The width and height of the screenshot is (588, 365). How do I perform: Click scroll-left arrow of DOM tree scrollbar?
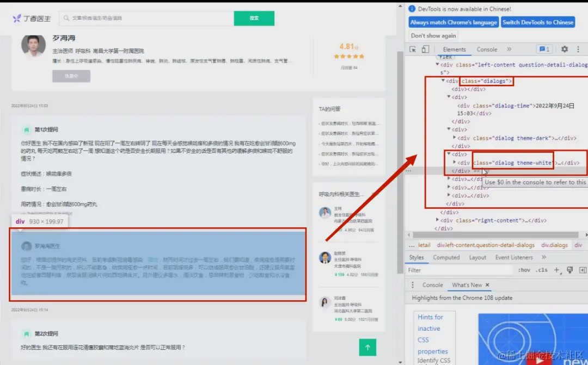(409, 235)
